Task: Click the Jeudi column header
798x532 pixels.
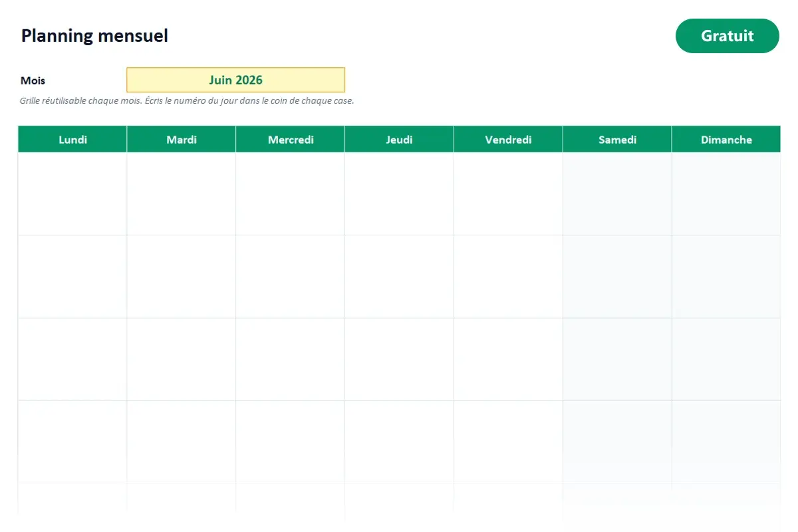Action: click(x=400, y=140)
